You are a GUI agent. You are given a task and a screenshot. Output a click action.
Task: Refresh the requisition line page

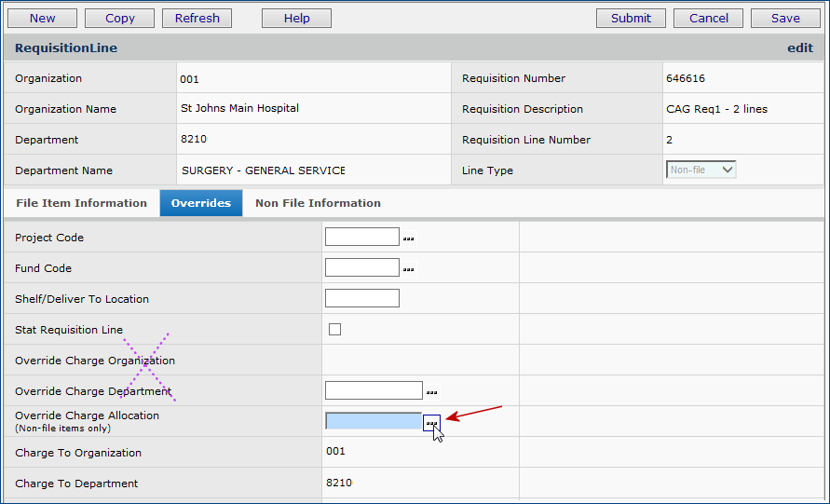click(197, 18)
